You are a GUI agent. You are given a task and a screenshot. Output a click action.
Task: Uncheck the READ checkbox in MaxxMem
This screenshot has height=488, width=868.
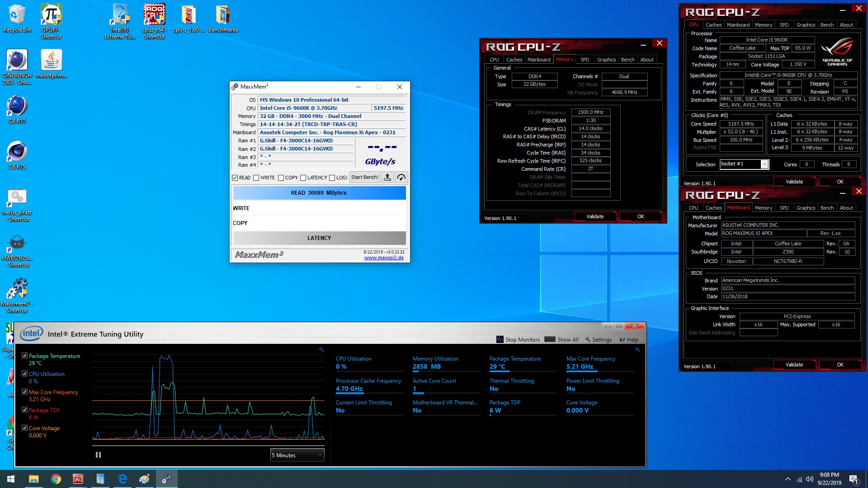[x=235, y=178]
